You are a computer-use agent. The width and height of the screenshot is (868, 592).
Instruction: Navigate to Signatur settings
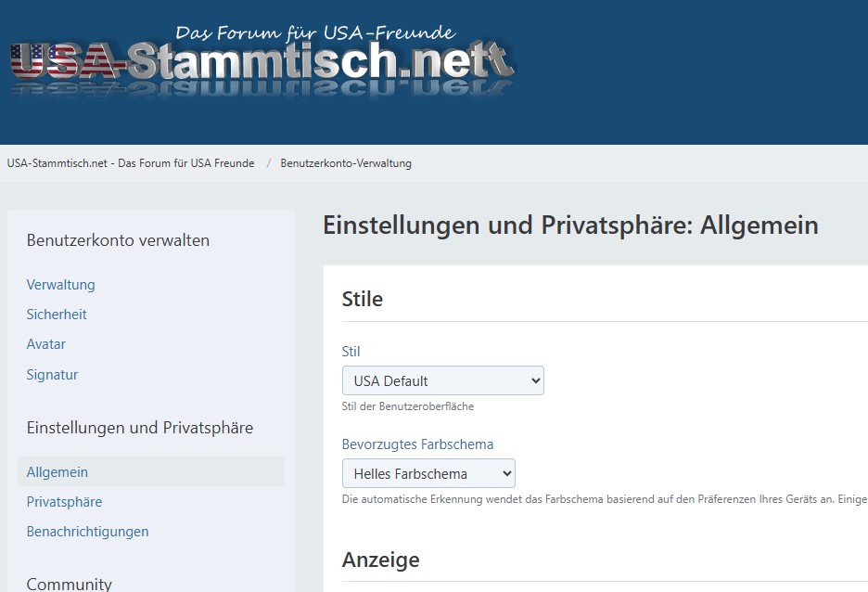tap(52, 375)
